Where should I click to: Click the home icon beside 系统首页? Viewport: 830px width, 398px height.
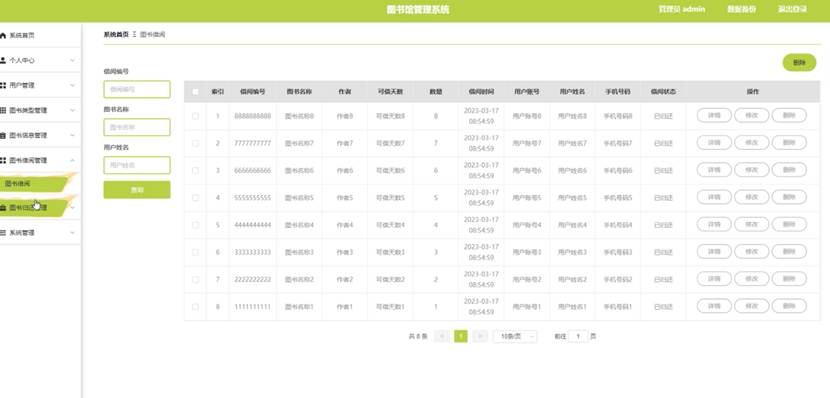[x=3, y=35]
